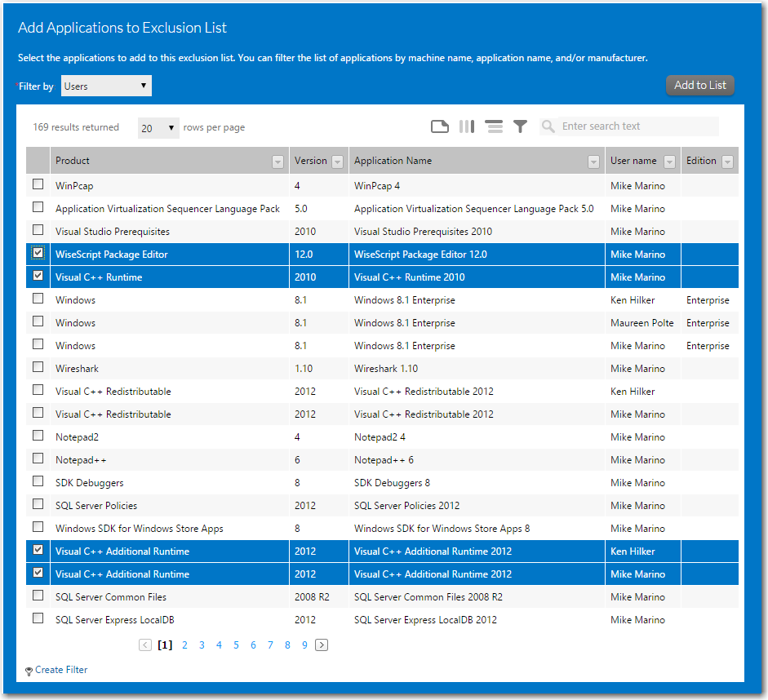Open the rows per page dropdown

[x=158, y=128]
